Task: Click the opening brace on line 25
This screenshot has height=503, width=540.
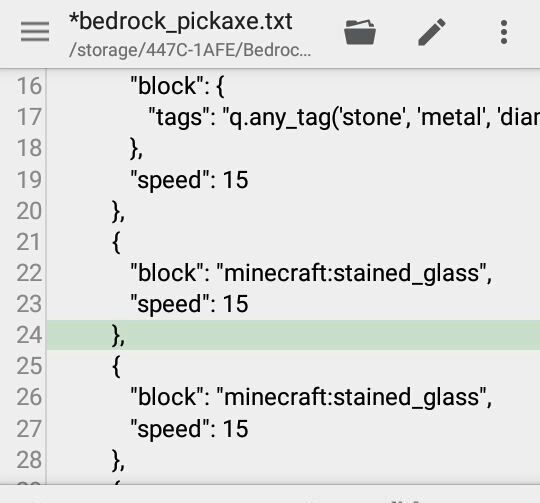Action: click(x=116, y=366)
